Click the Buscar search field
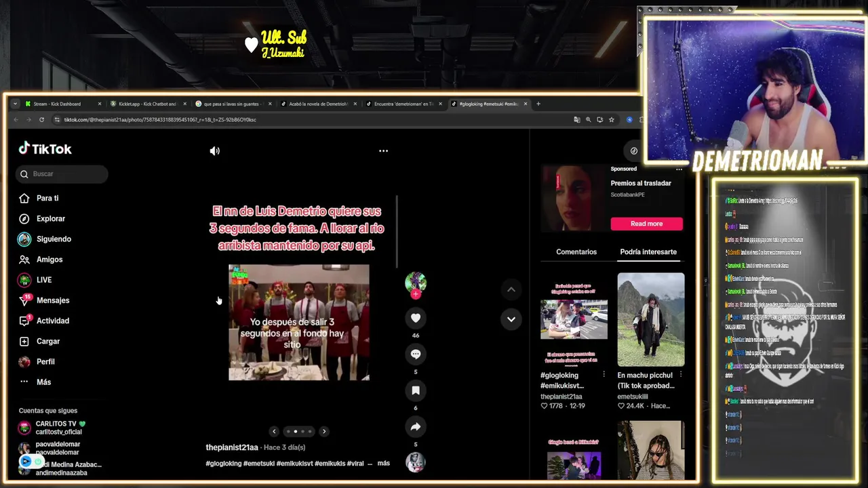 [62, 174]
